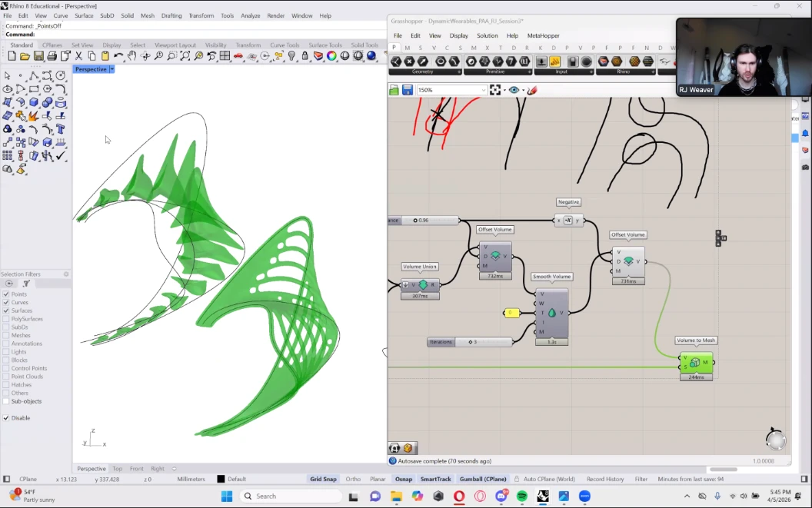Viewport: 812px width, 508px height.
Task: Click the Iterations number slider
Action: 470,342
